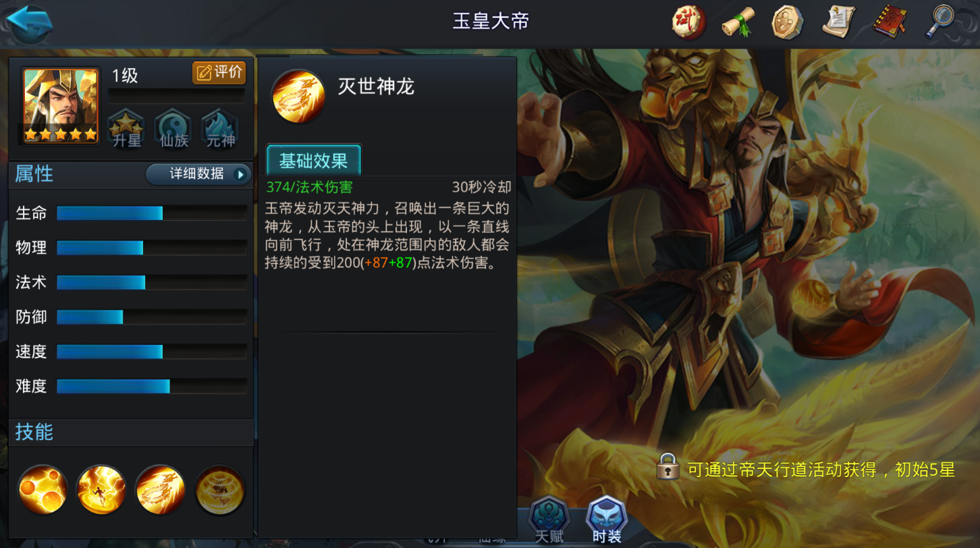
Task: Click the 玉皇大帝 hero portrait thumbnail
Action: click(x=61, y=106)
